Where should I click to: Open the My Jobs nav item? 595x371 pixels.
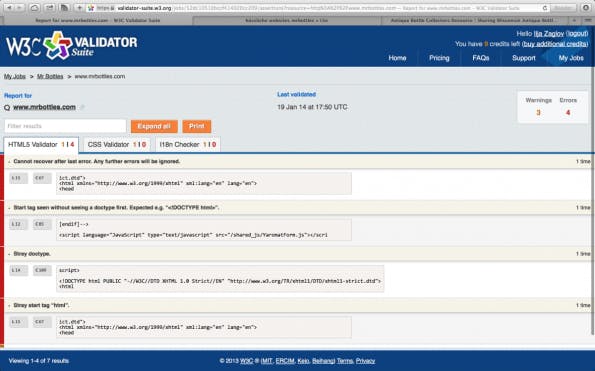click(571, 58)
